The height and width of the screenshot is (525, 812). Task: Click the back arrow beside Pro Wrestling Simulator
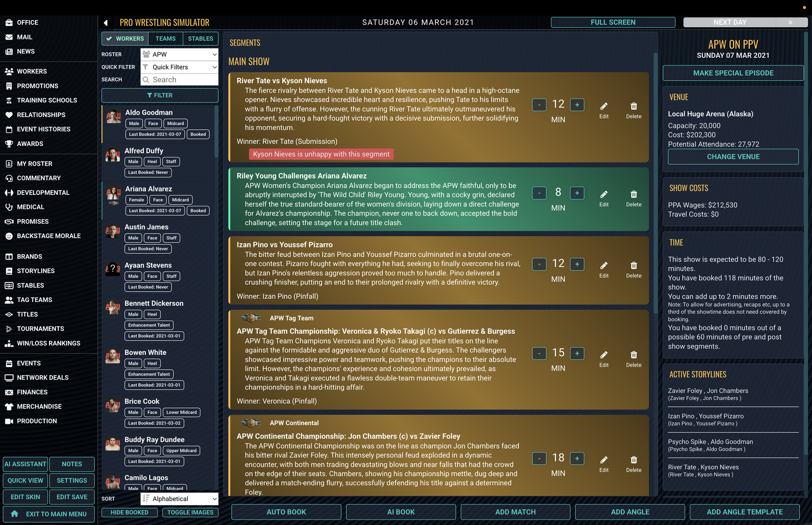106,23
